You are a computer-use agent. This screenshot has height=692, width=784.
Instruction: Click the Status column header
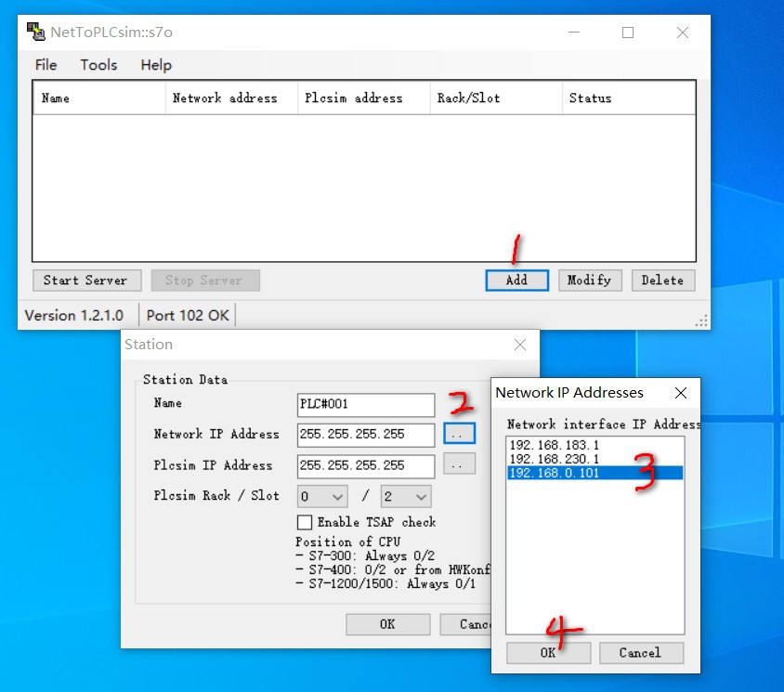591,98
